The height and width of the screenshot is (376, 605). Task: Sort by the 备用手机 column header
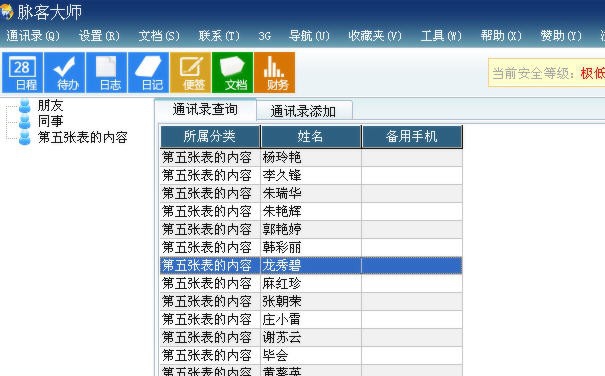pyautogui.click(x=412, y=136)
